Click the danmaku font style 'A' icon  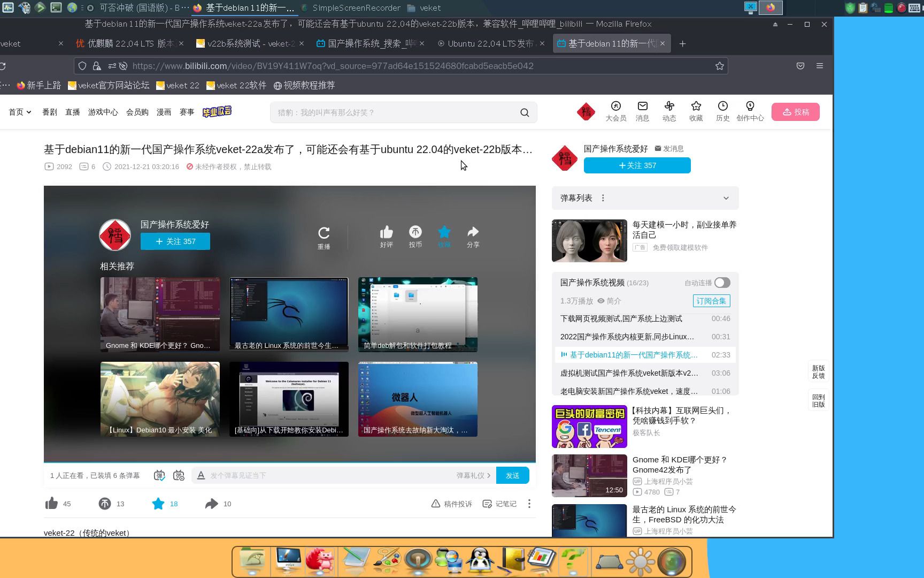pyautogui.click(x=201, y=475)
